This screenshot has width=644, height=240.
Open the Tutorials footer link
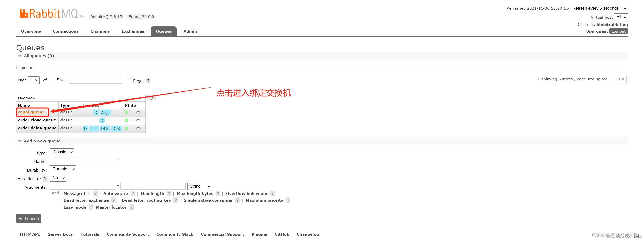point(90,234)
